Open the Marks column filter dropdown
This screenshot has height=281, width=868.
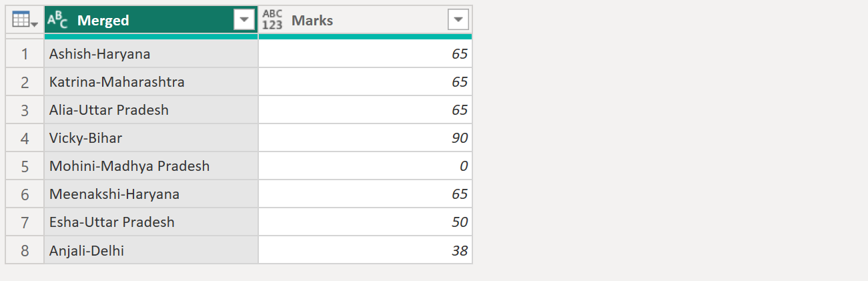click(x=458, y=21)
